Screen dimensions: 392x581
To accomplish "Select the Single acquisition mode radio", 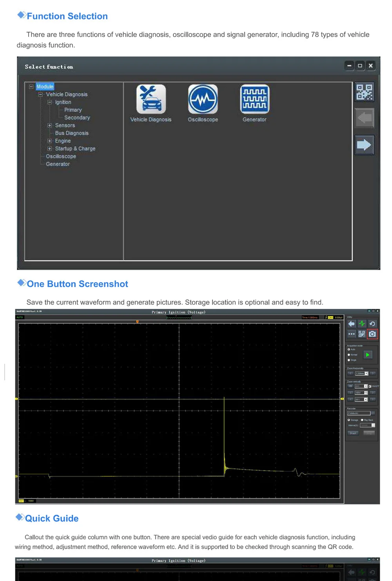I will click(349, 360).
